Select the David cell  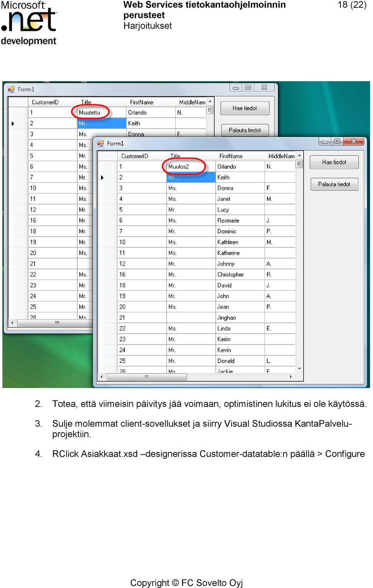(240, 285)
